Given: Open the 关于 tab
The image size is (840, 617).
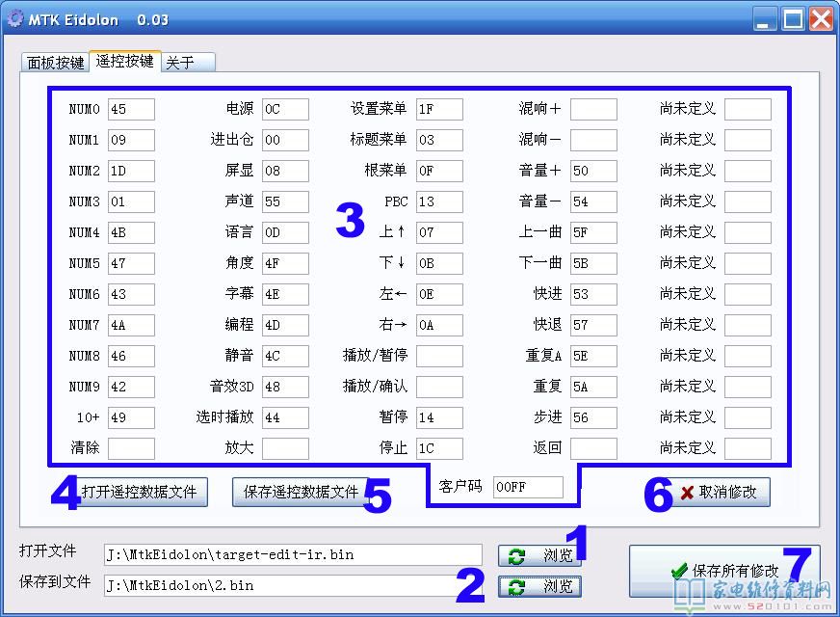Looking at the screenshot, I should point(188,63).
